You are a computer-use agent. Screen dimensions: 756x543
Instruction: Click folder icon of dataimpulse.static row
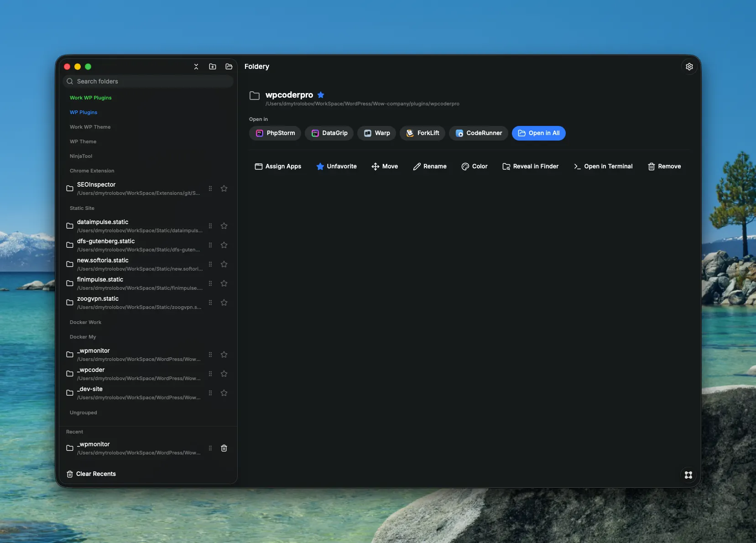70,226
